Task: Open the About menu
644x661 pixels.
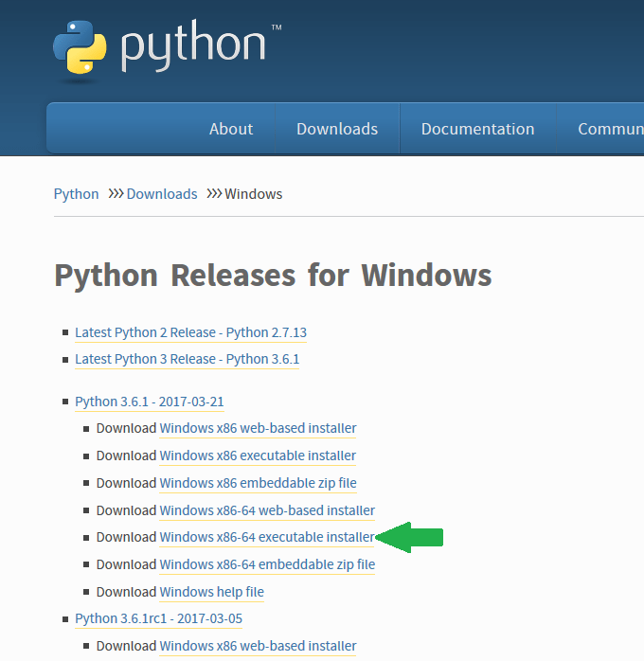Action: coord(231,129)
